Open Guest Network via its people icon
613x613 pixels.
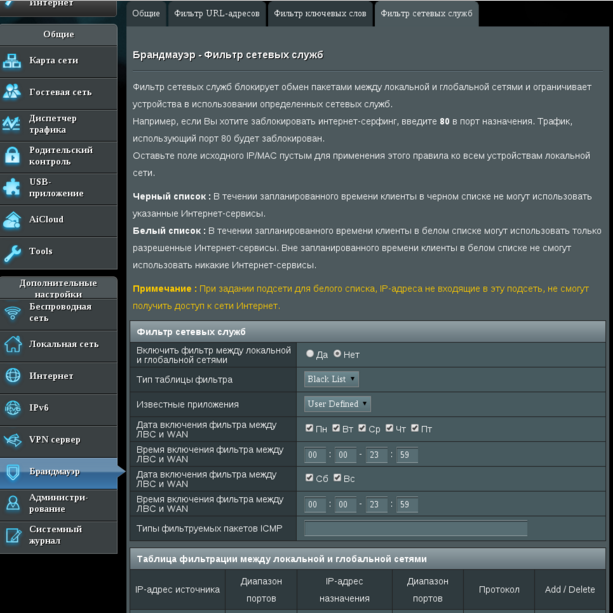13,92
